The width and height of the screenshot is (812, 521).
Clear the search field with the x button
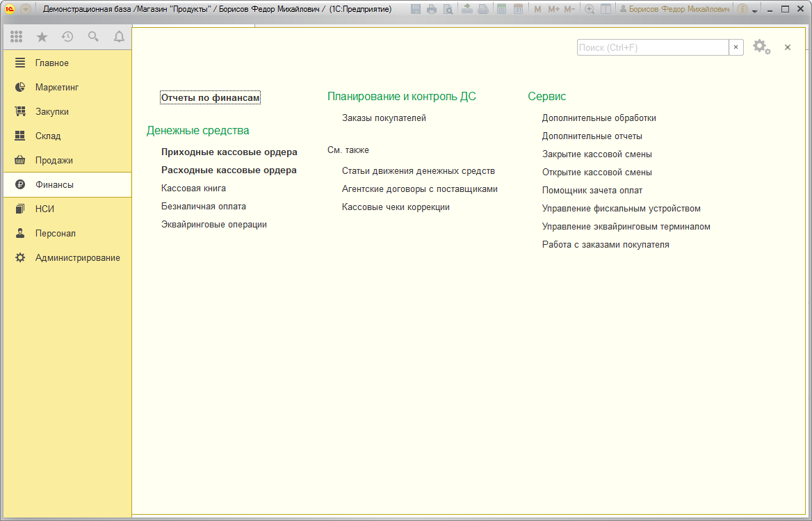[x=736, y=47]
